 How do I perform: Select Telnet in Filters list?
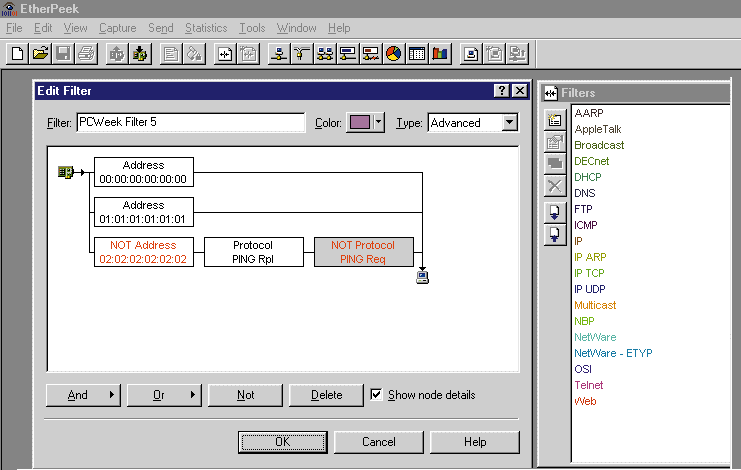[x=588, y=385]
